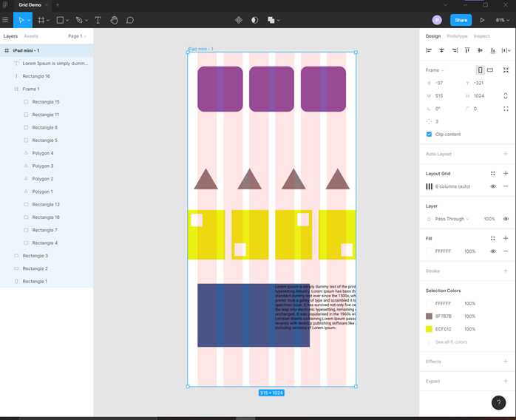The image size is (516, 420).
Task: Toggle the Clip content checkbox
Action: [429, 134]
